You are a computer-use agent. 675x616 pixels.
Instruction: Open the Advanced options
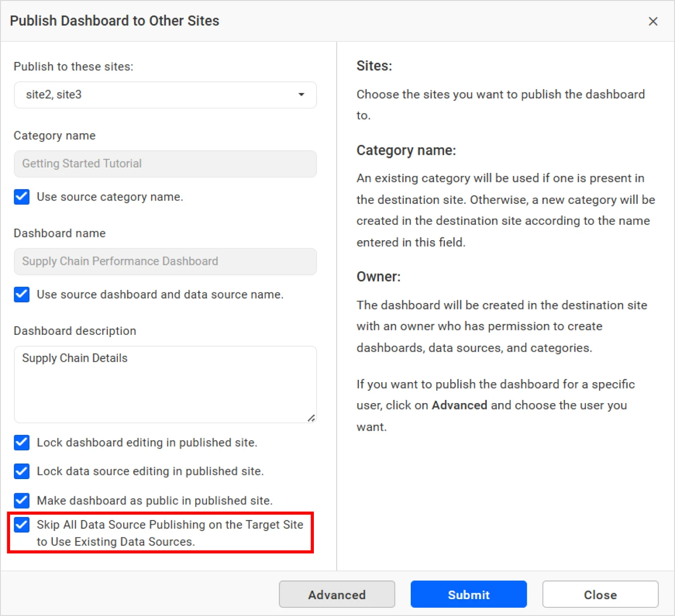(x=337, y=594)
